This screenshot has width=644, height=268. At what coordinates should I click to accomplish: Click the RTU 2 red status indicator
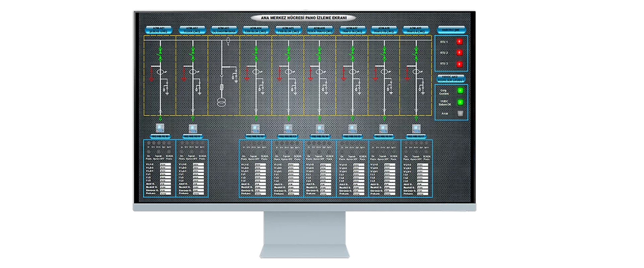pyautogui.click(x=460, y=53)
